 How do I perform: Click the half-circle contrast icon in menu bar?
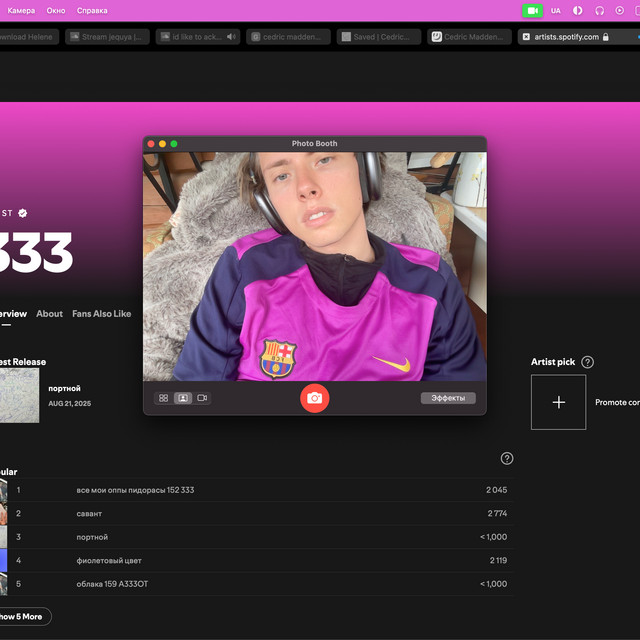[x=577, y=10]
